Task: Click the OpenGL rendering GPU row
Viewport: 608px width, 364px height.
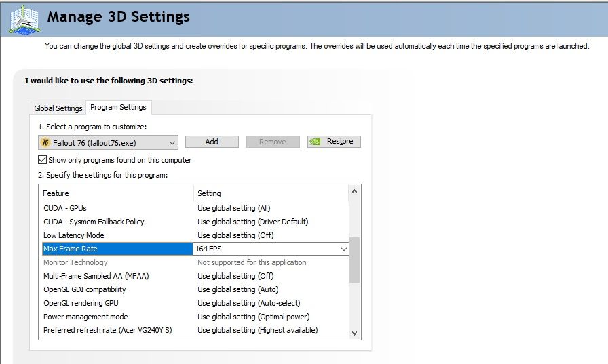Action: (81, 303)
